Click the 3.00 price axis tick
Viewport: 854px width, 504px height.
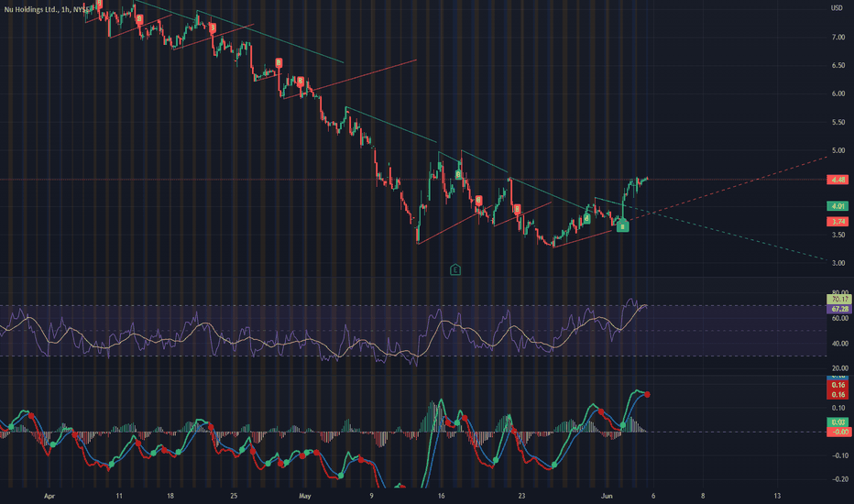tap(838, 263)
